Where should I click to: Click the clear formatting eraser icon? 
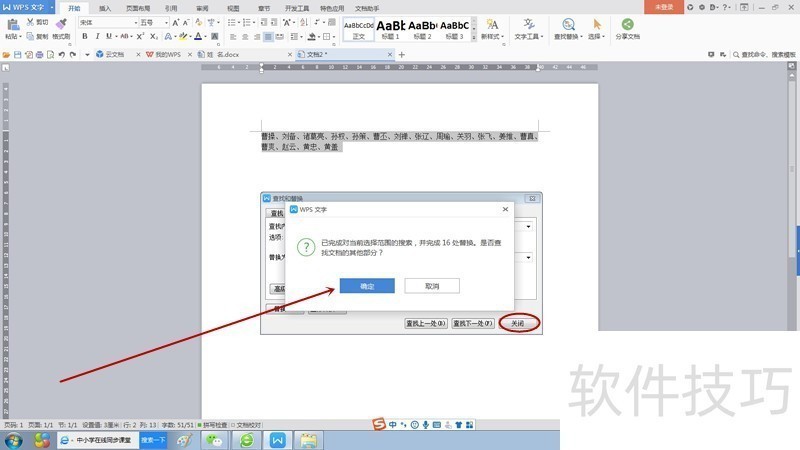pos(198,22)
